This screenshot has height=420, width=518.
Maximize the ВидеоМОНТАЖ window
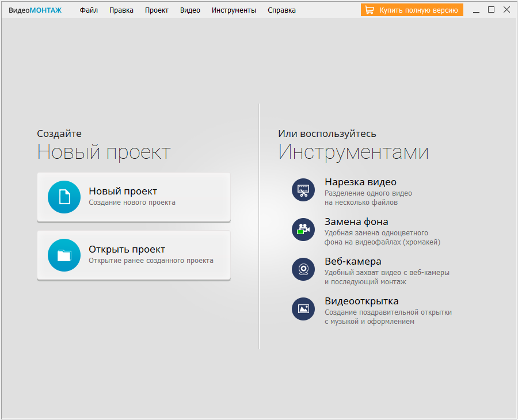(x=492, y=10)
